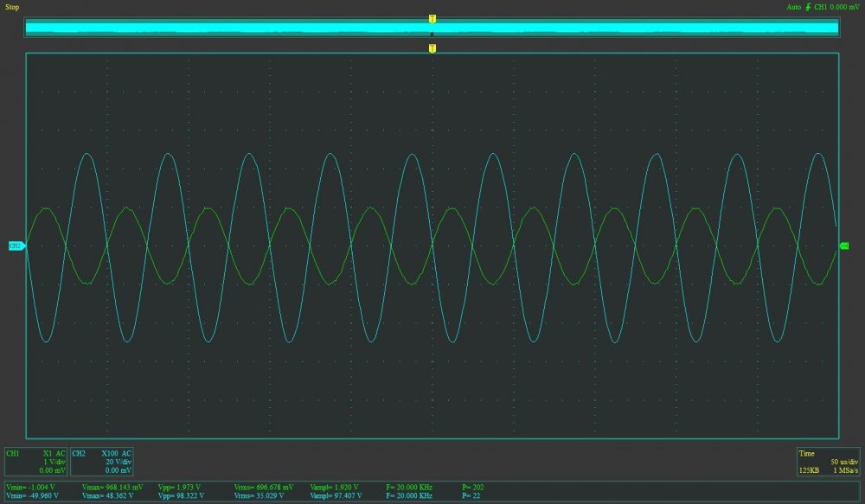865x504 pixels.
Task: Click the trigger T marker above the waveform grid
Action: (x=432, y=48)
